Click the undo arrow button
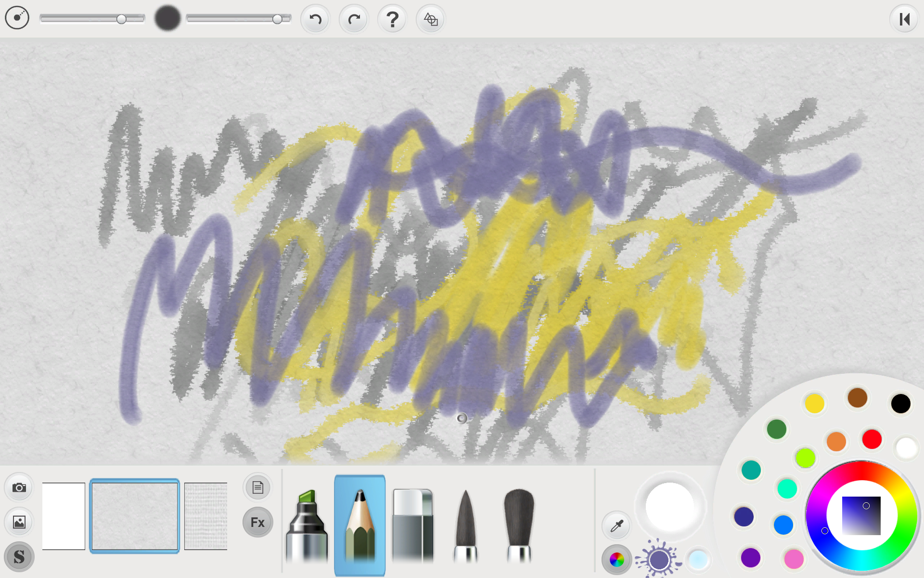This screenshot has height=578, width=924. coord(315,19)
